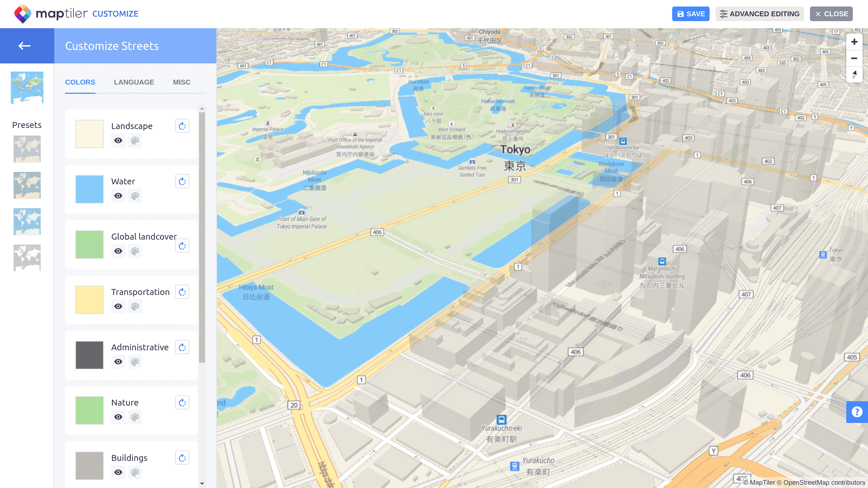Hide the Nature layer
The width and height of the screenshot is (868, 488).
click(x=118, y=417)
